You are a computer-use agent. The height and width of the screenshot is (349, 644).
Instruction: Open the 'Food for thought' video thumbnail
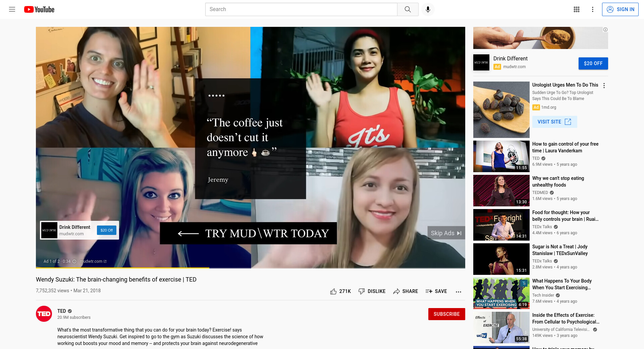(501, 225)
